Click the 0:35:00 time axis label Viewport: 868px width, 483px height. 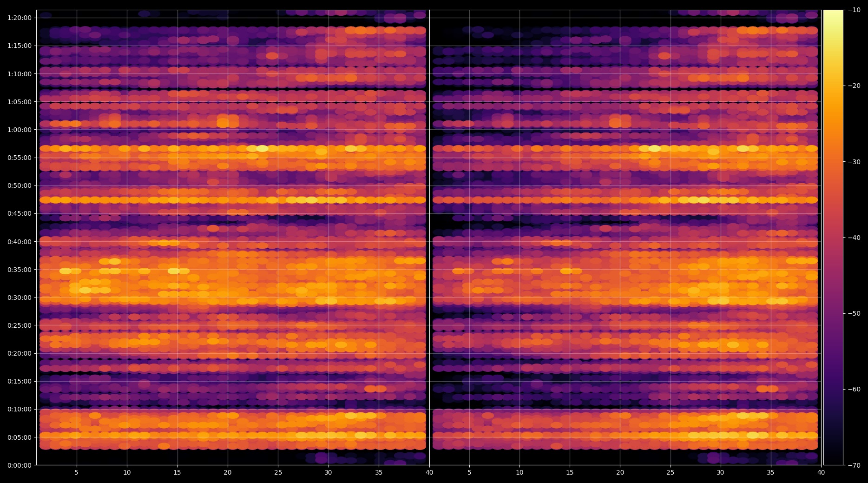coord(20,270)
